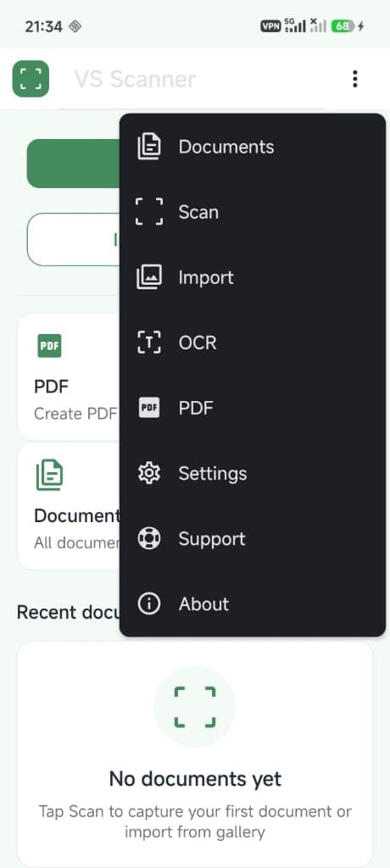Tap the PDF badge icon in dark menu
This screenshot has width=390, height=868.
pyautogui.click(x=149, y=408)
